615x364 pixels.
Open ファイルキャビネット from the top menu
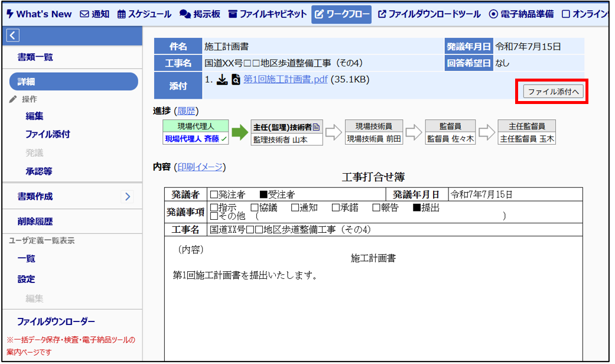[268, 14]
